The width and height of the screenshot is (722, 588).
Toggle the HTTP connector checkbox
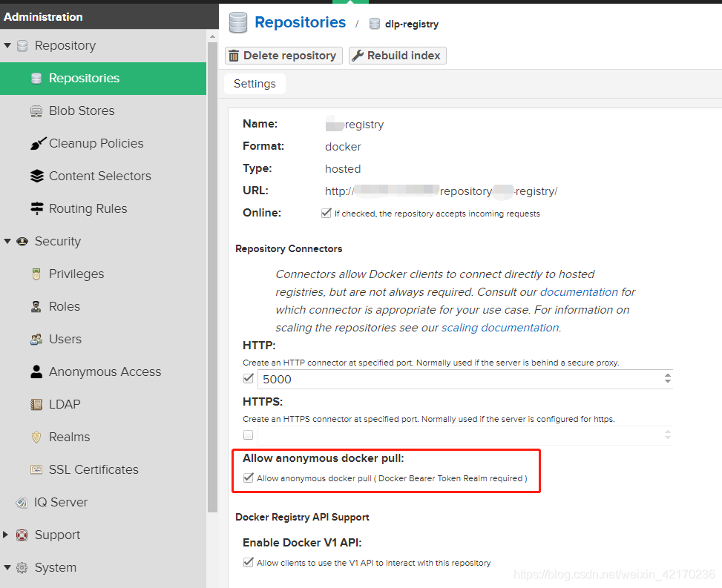pyautogui.click(x=248, y=378)
